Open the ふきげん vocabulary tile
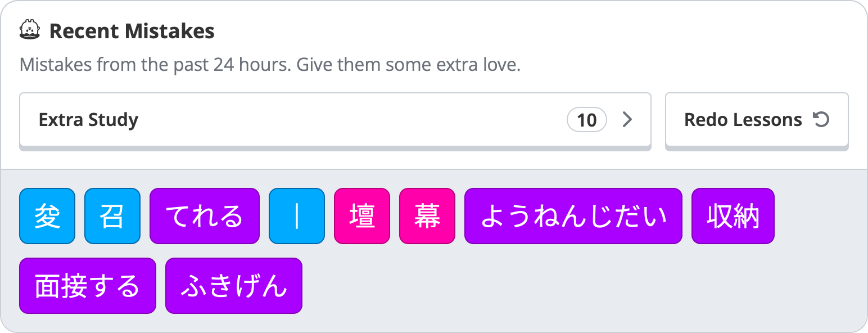Screen dimensions: 868x333 pos(234,286)
